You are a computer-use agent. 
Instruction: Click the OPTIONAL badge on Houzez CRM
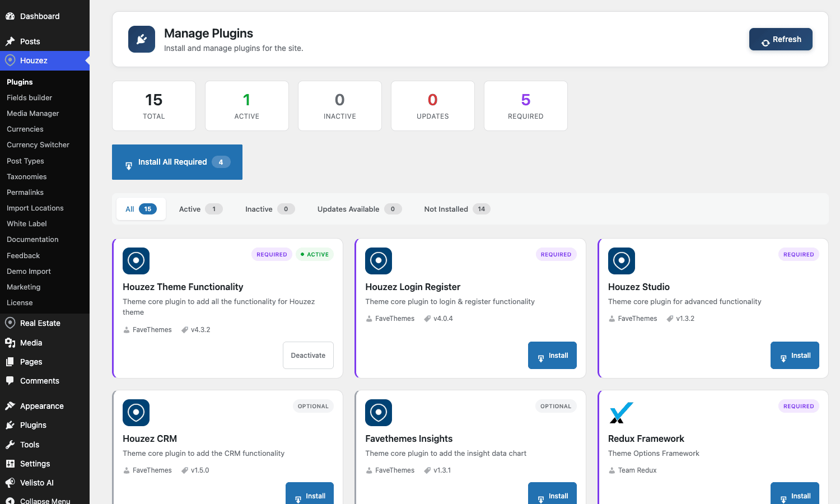click(x=313, y=406)
